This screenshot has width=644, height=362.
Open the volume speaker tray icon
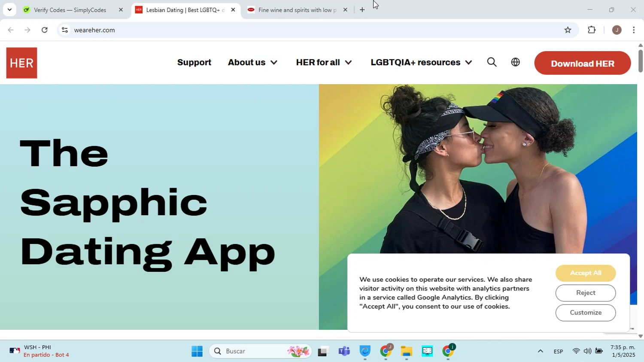tap(587, 351)
